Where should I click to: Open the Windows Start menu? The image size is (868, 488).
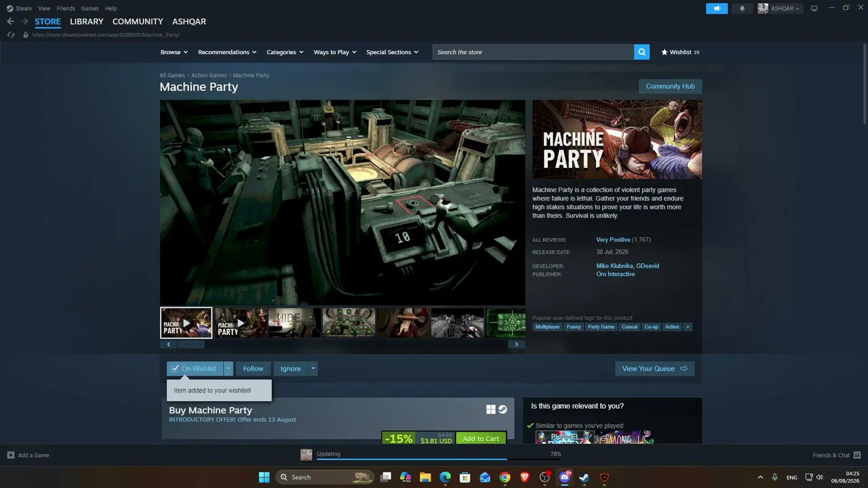(264, 477)
